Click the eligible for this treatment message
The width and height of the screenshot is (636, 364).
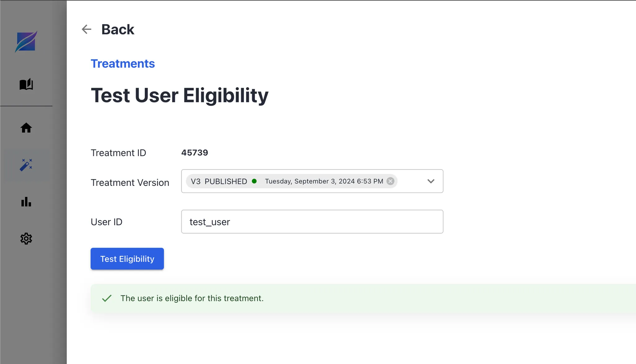[192, 298]
